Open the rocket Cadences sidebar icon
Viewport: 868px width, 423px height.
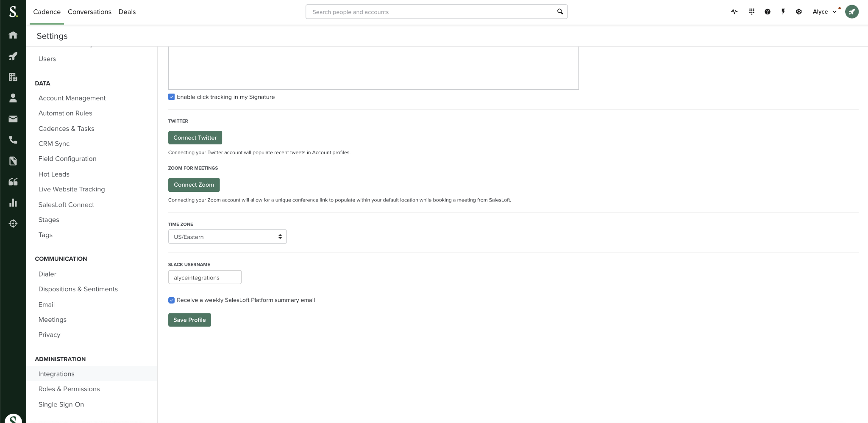13,56
